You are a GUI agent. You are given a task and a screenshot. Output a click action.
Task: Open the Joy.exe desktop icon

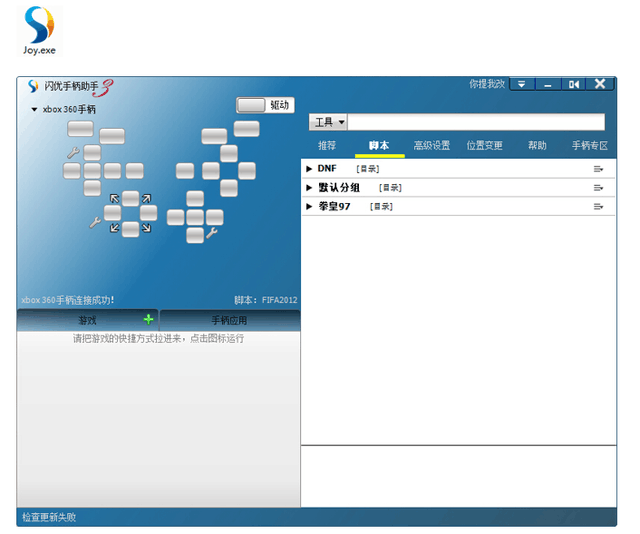pos(39,31)
